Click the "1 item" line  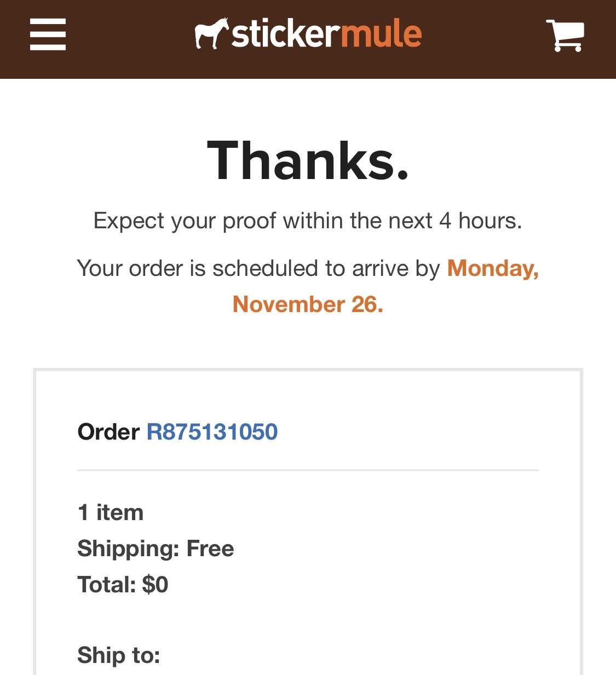pyautogui.click(x=111, y=513)
